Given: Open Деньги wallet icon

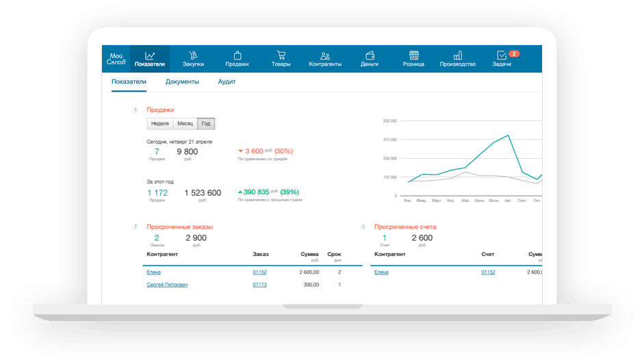Looking at the screenshot, I should tap(370, 55).
